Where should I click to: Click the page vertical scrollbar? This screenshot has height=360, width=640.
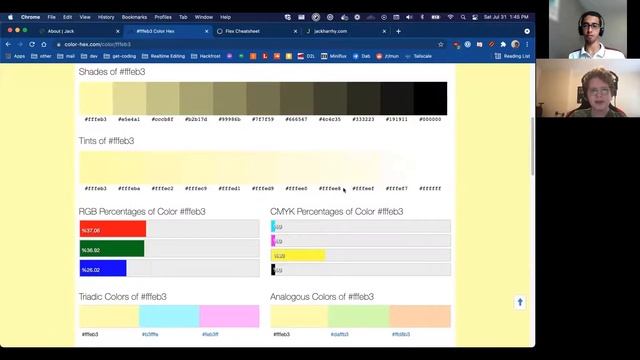pyautogui.click(x=532, y=146)
